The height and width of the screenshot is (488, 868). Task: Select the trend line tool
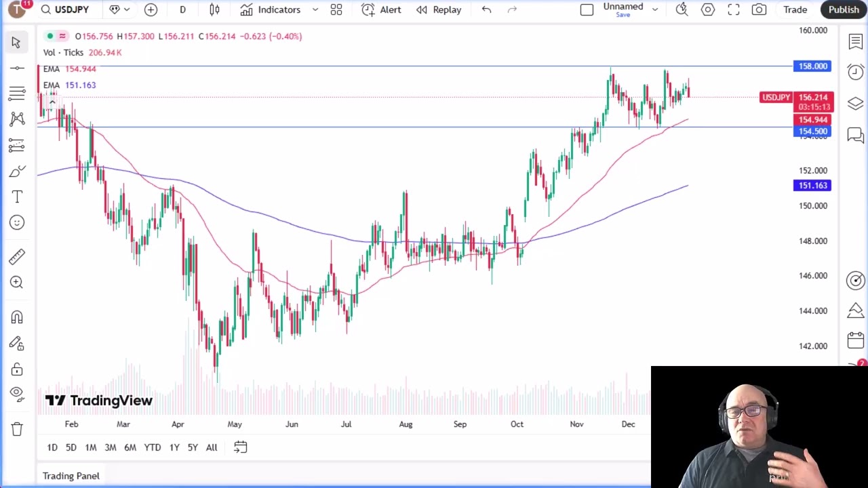pyautogui.click(x=16, y=68)
